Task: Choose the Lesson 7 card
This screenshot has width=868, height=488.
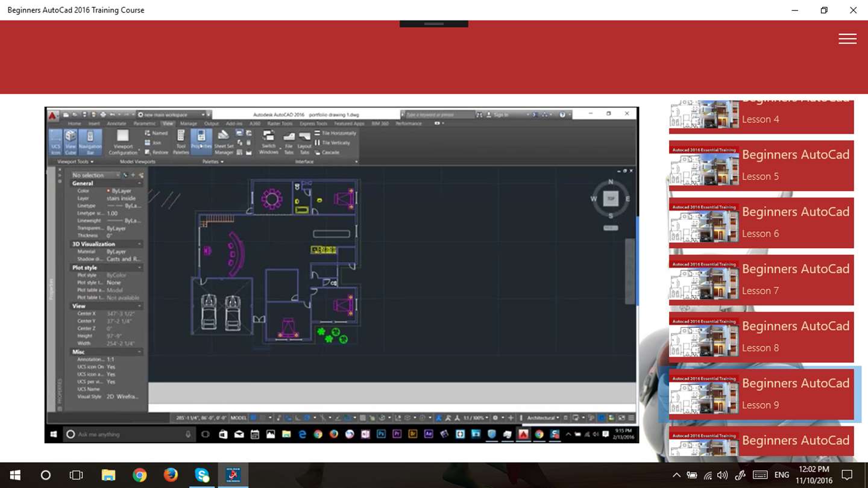Action: 761,280
